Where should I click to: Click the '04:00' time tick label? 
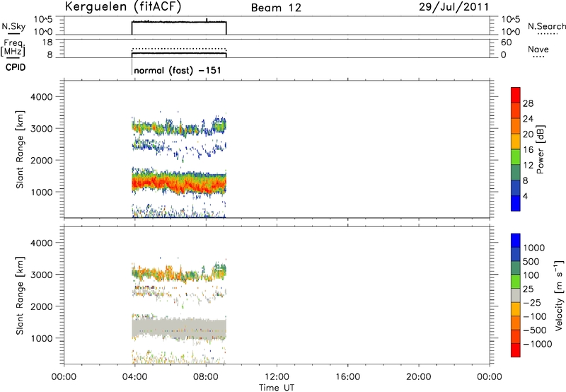coord(134,377)
